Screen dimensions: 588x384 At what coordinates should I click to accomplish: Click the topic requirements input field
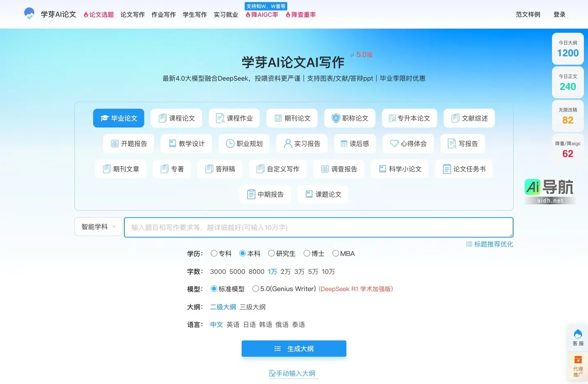(319, 227)
